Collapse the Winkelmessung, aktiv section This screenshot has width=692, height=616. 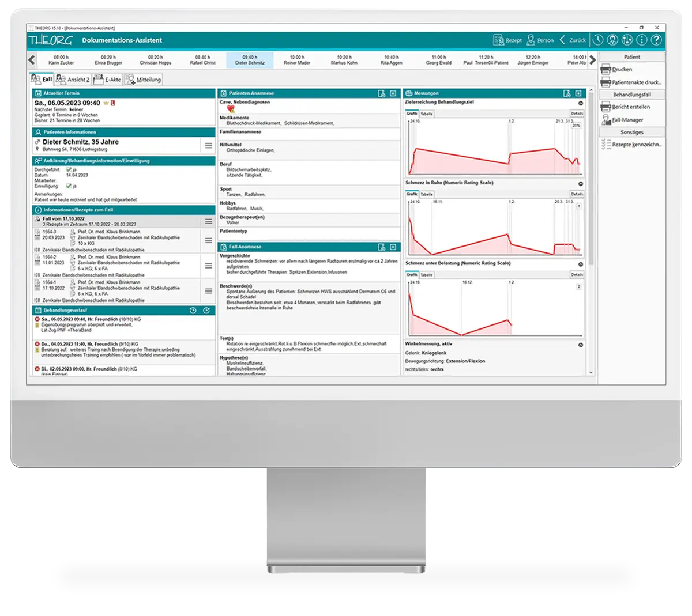(580, 345)
